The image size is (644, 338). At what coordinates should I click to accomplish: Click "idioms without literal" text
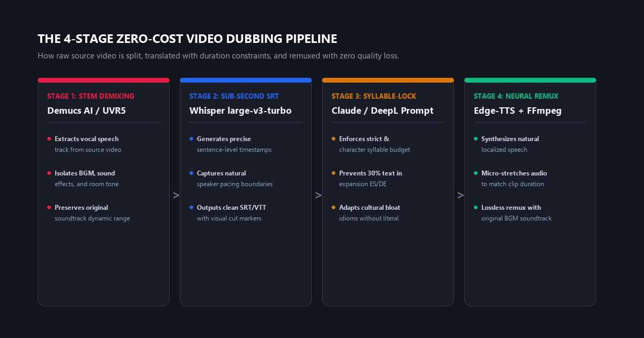pos(369,218)
